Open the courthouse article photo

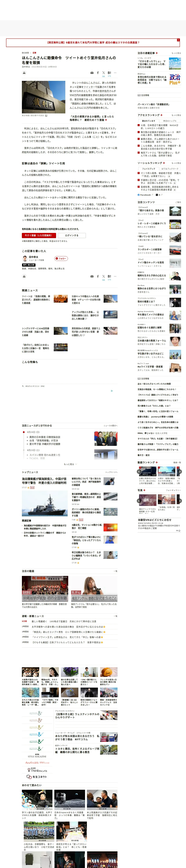(44, 97)
